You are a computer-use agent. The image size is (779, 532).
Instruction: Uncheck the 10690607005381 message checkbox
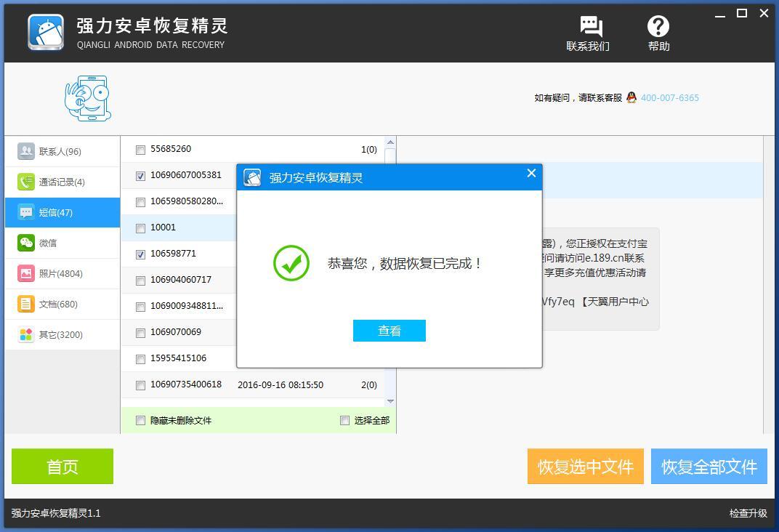point(140,176)
